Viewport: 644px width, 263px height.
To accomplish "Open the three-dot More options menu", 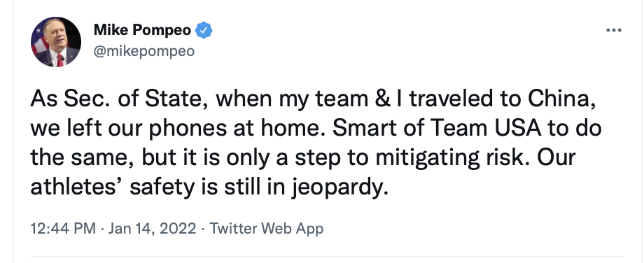I will pos(614,30).
